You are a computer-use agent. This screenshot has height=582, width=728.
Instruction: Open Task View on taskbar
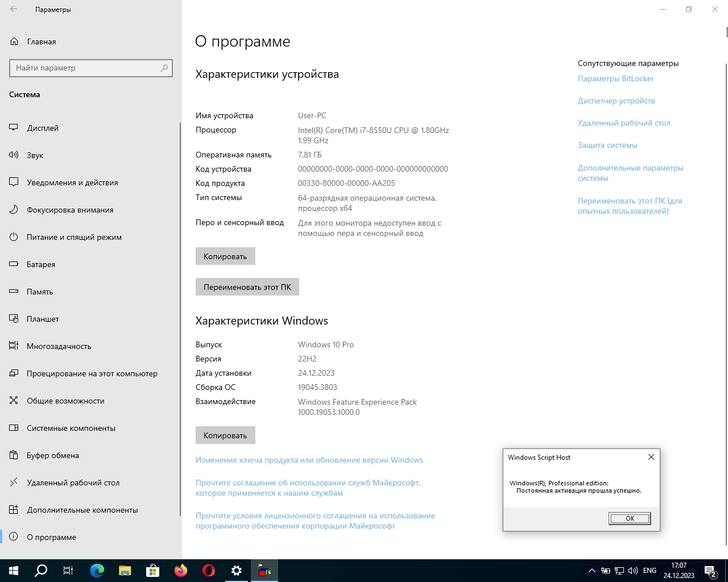[68, 571]
